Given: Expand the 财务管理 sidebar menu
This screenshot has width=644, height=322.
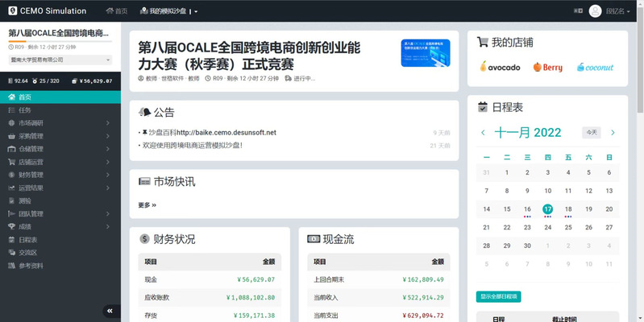Looking at the screenshot, I should 32,175.
